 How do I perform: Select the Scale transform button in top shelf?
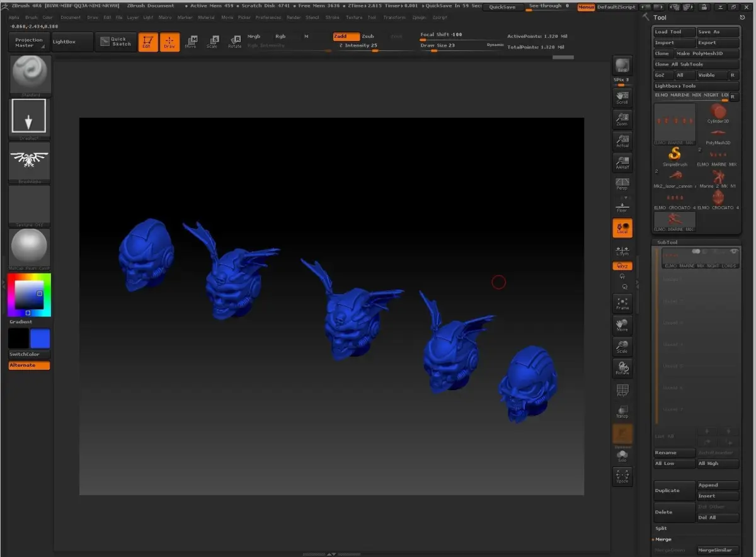[212, 42]
